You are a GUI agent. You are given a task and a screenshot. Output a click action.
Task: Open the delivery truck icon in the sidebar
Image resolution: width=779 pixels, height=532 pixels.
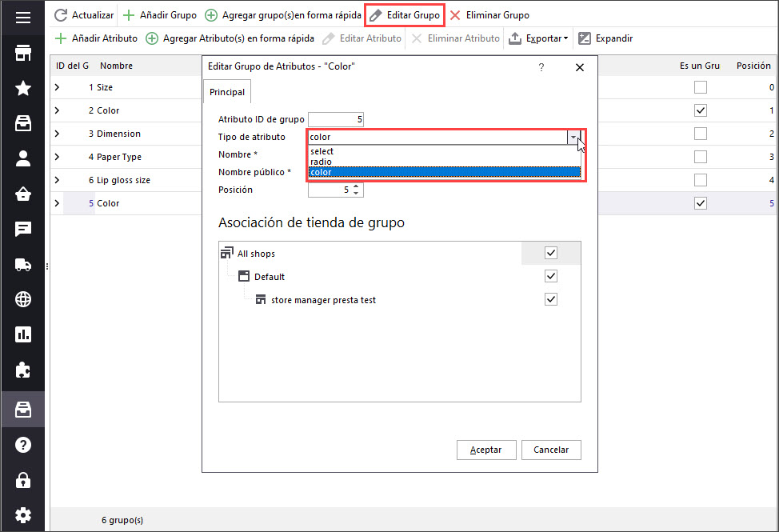point(23,264)
